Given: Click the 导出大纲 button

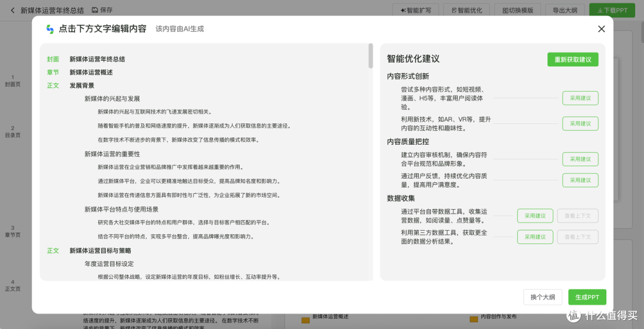Looking at the screenshot, I should coord(565,10).
